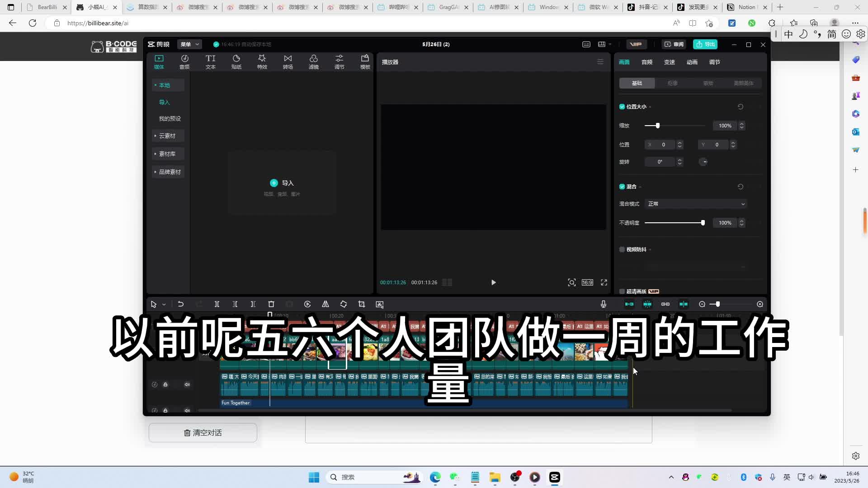
Task: Click the undo arrow in timeline toolbar
Action: 181,305
